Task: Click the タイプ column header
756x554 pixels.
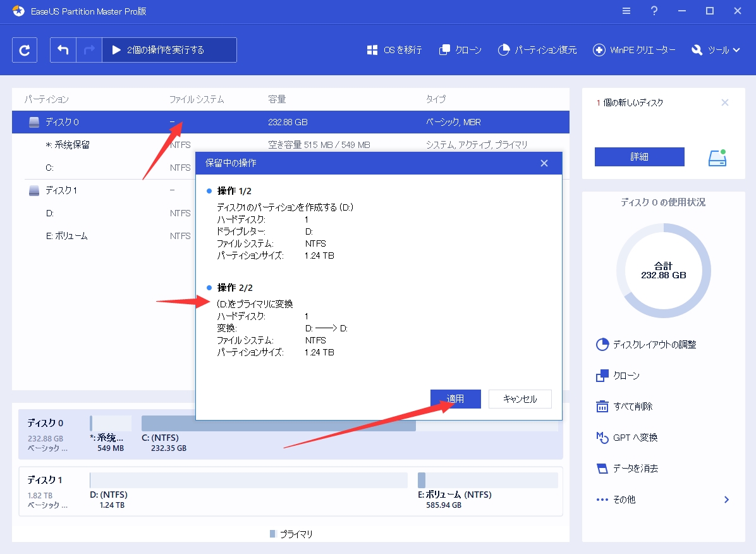Action: coord(436,99)
